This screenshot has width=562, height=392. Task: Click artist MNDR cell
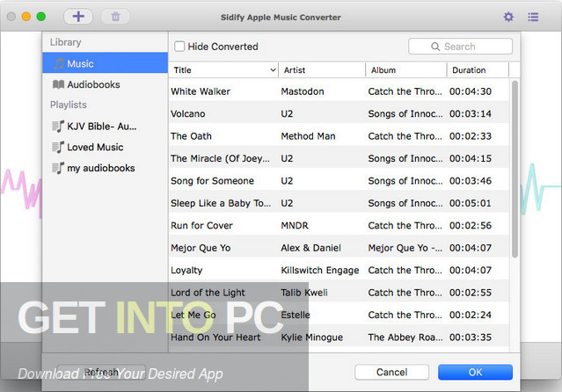pos(295,225)
